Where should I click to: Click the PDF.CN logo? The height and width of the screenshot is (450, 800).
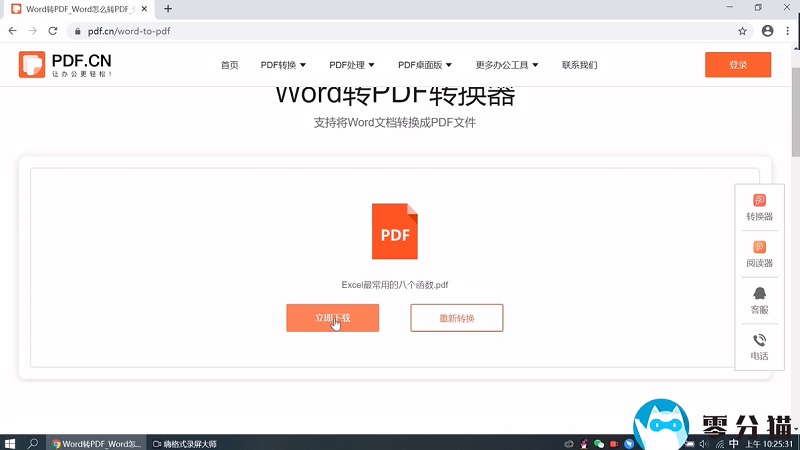click(x=65, y=65)
